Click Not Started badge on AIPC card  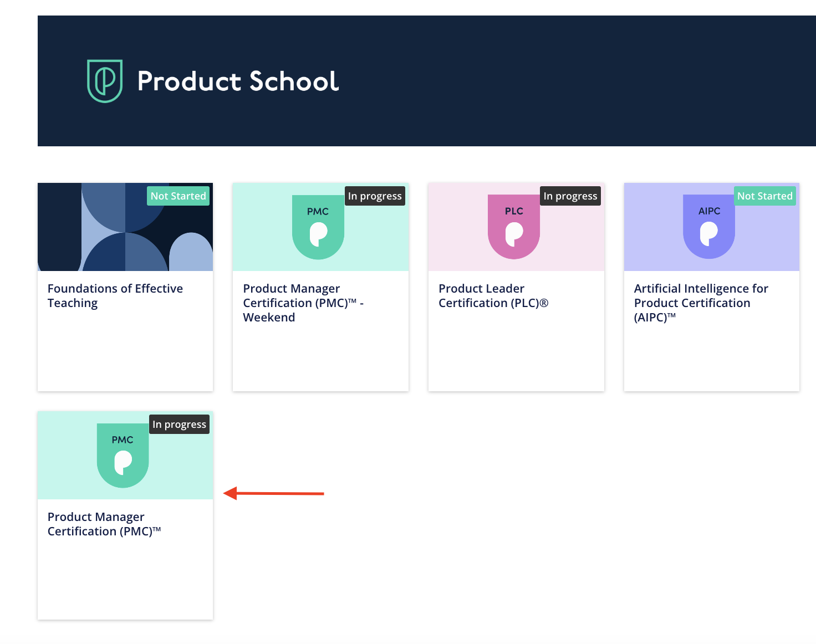point(765,196)
